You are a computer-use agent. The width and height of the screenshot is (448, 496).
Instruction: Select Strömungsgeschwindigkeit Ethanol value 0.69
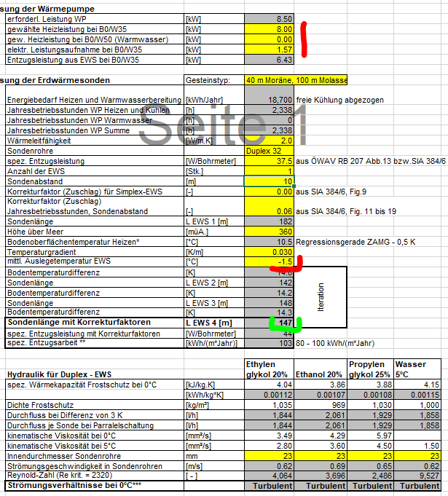coord(321,466)
